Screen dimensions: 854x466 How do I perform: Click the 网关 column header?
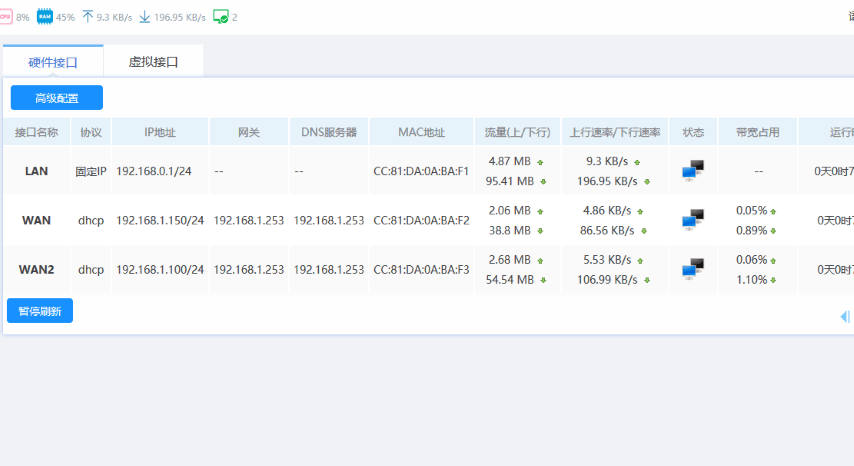click(x=249, y=132)
